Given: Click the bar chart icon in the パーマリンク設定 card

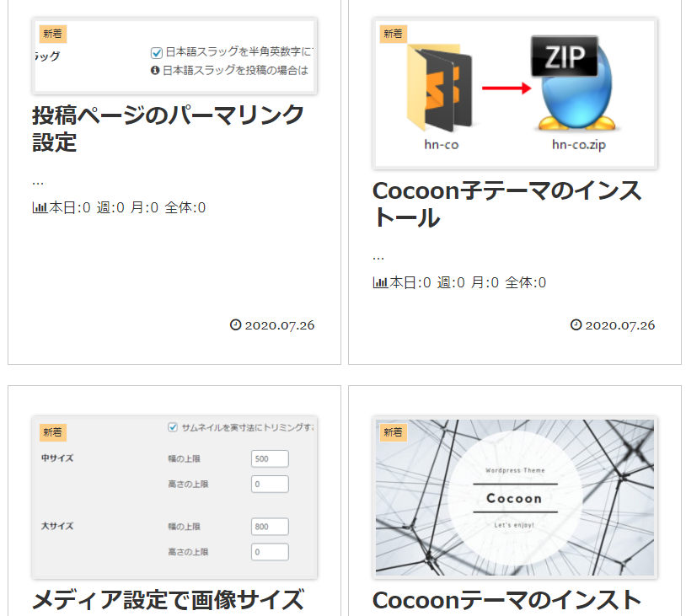Looking at the screenshot, I should pos(40,207).
